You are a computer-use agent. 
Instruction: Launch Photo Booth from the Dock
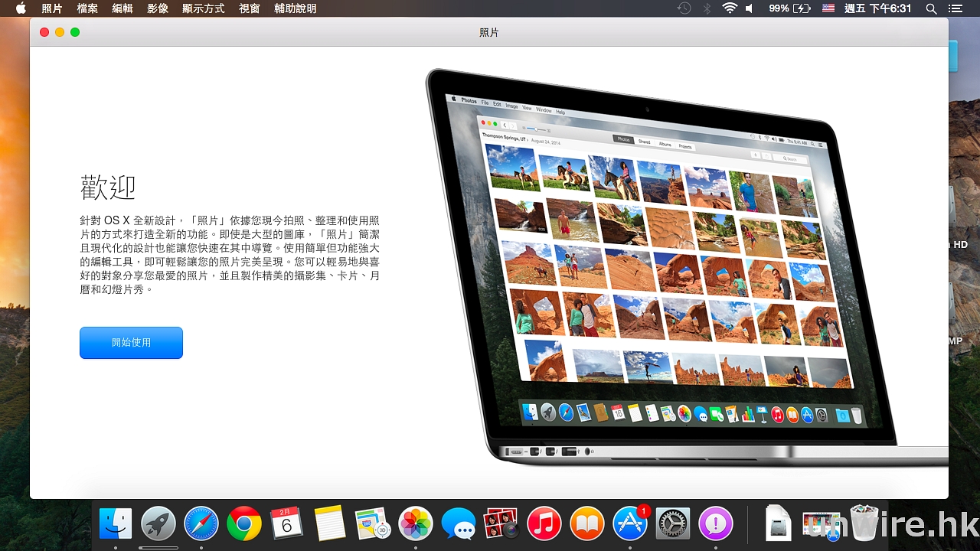pos(501,524)
